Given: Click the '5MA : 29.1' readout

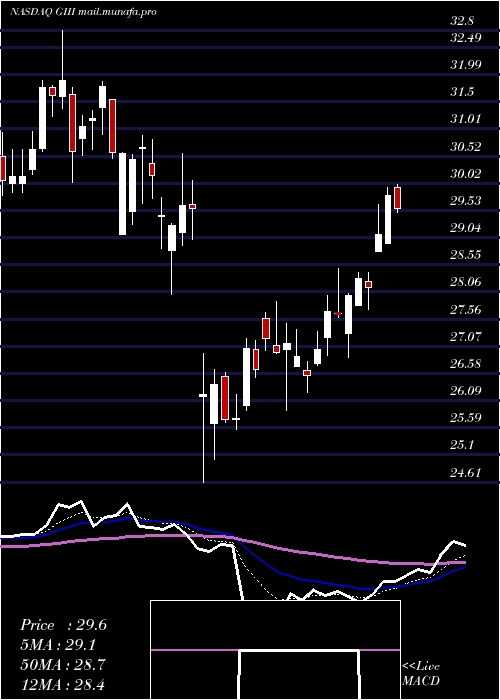Looking at the screenshot, I should click(x=58, y=645).
